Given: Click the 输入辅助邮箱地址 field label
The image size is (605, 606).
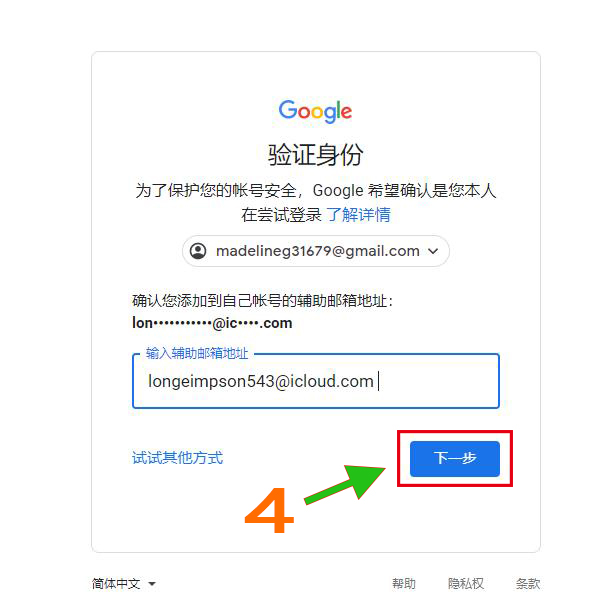Looking at the screenshot, I should point(197,353).
